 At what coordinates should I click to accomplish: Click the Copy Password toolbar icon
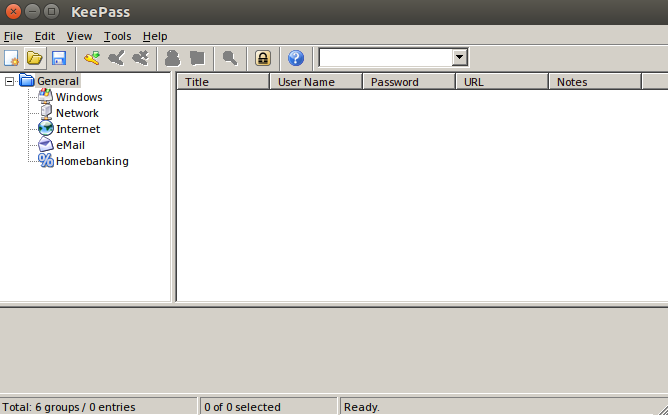[x=197, y=58]
